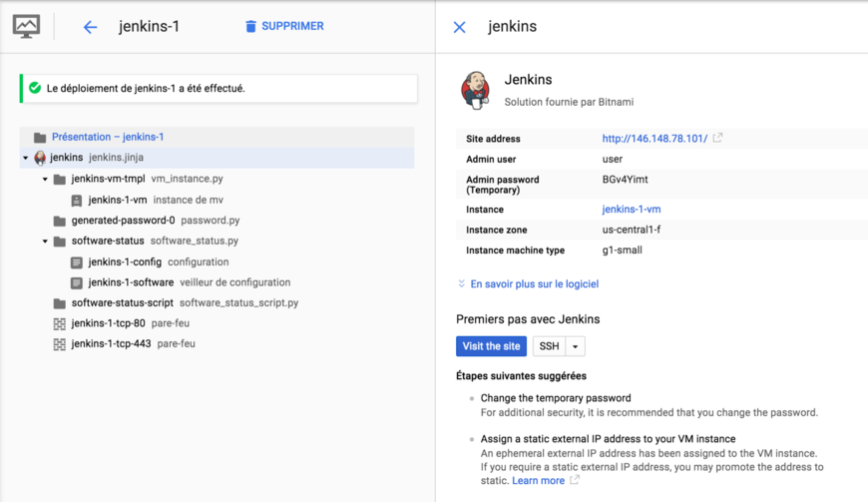Viewport: 868px width, 502px height.
Task: Click deployment success message text
Action: pos(146,89)
